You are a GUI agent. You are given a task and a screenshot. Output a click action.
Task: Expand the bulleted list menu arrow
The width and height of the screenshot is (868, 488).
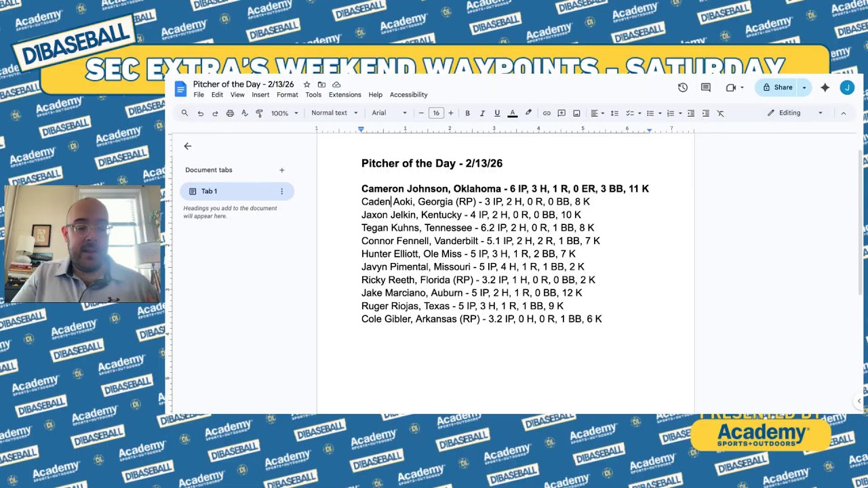click(x=659, y=113)
